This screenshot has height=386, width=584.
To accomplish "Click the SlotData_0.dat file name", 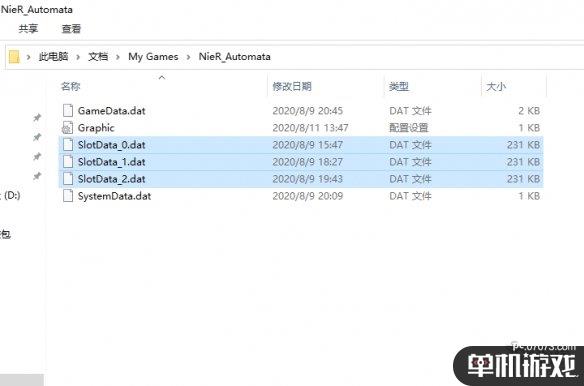I will click(x=111, y=145).
